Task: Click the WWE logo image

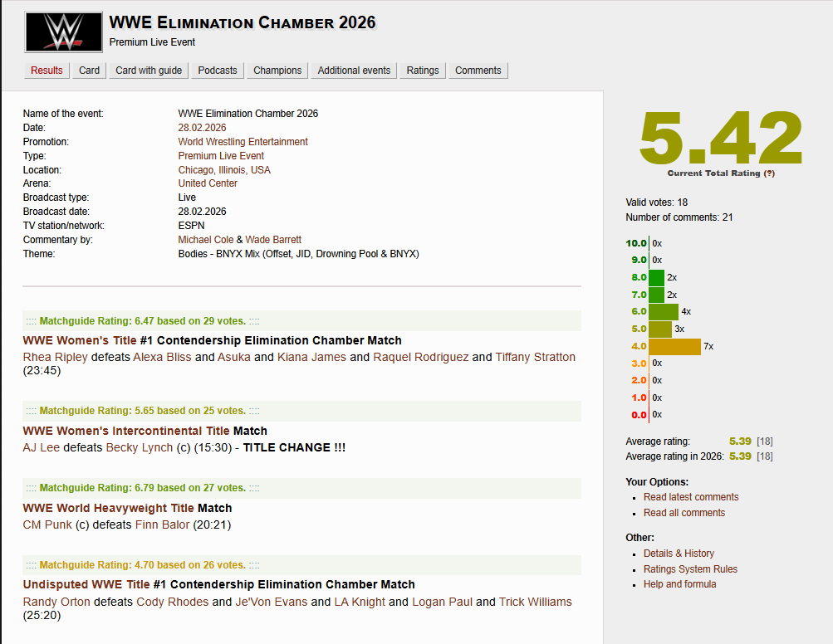Action: pos(63,32)
